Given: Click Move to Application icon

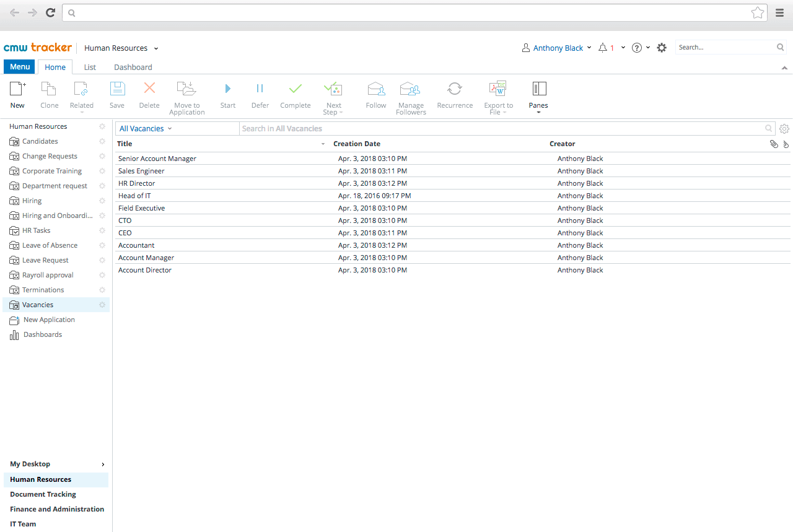Looking at the screenshot, I should click(186, 89).
